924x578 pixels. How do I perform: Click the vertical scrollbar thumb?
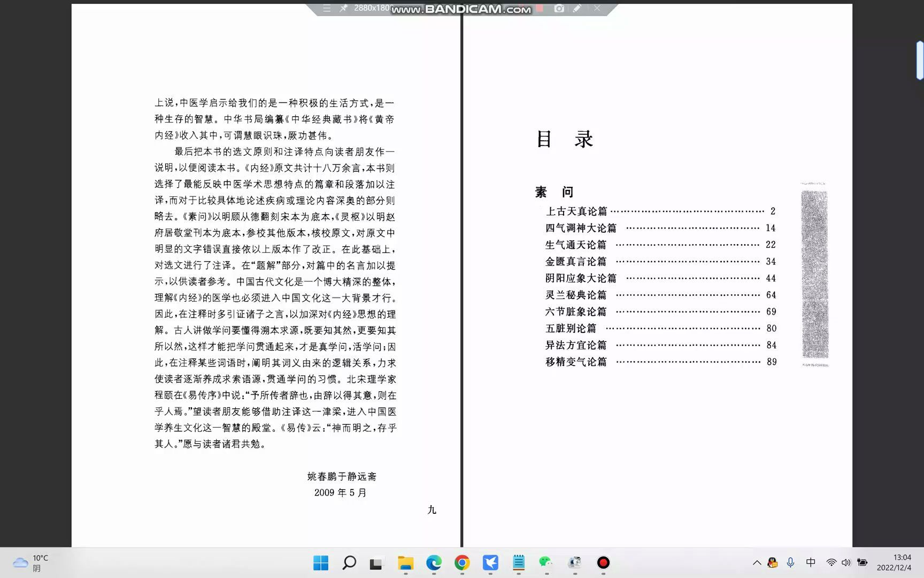pyautogui.click(x=920, y=60)
